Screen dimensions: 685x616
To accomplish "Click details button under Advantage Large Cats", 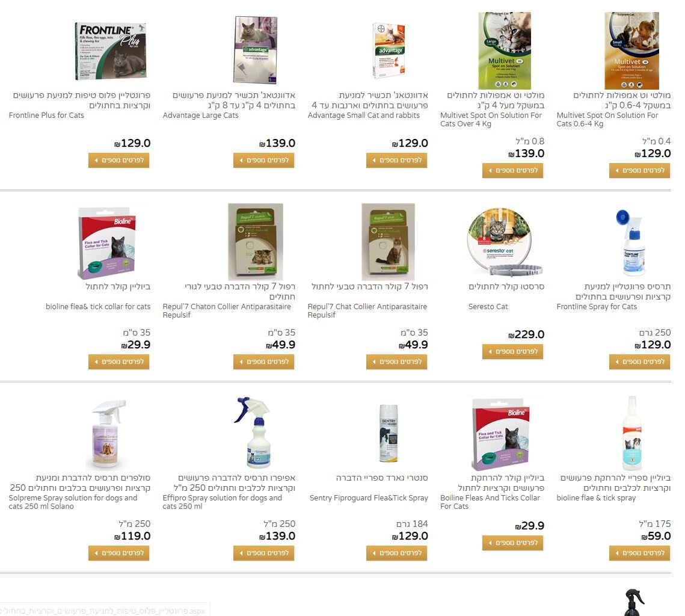I will (264, 161).
